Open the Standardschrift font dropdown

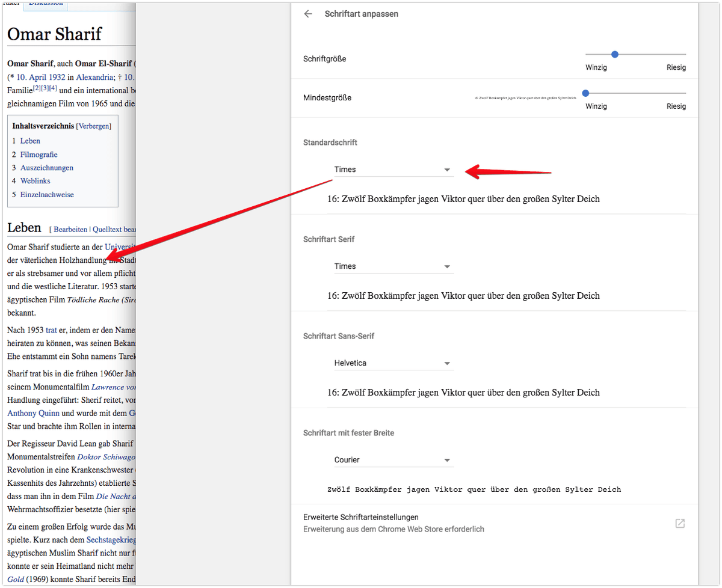(x=393, y=170)
